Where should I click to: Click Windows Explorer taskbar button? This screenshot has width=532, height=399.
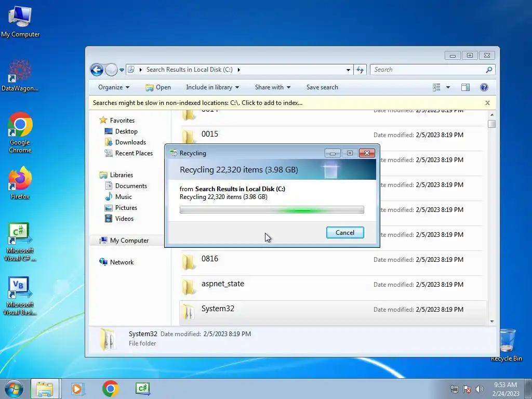pyautogui.click(x=45, y=389)
